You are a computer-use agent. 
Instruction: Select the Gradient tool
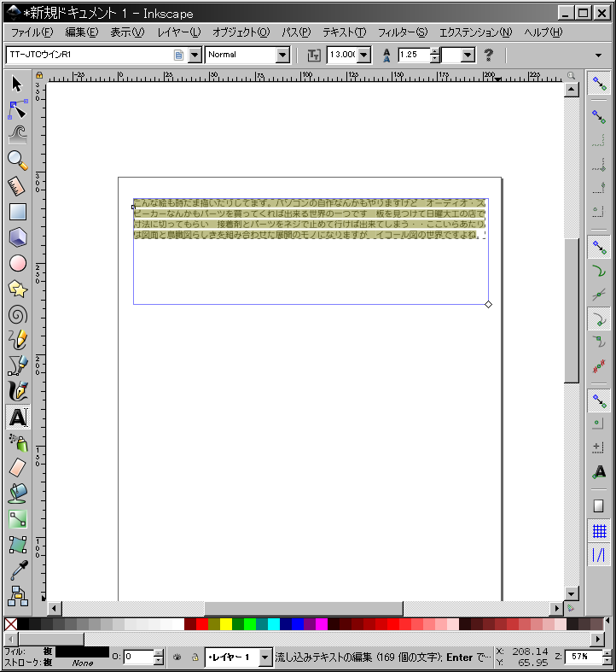17,519
